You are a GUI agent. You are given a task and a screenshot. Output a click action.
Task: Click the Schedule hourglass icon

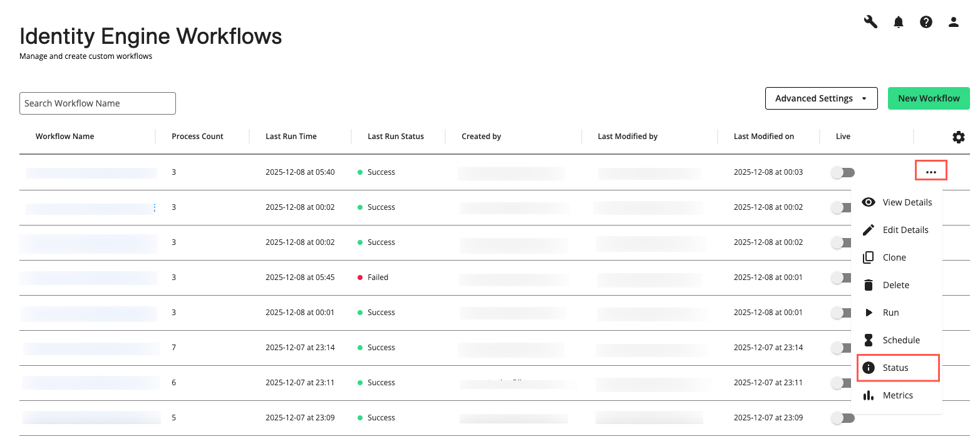tap(869, 340)
